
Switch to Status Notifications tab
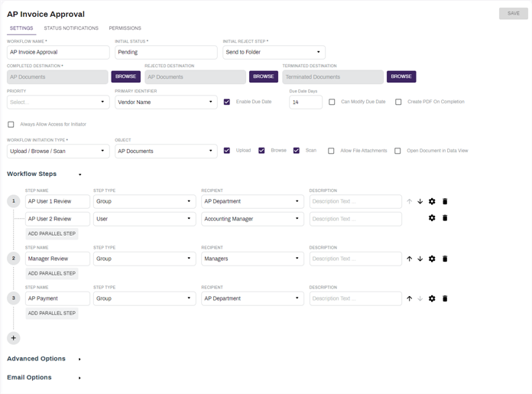(x=71, y=28)
